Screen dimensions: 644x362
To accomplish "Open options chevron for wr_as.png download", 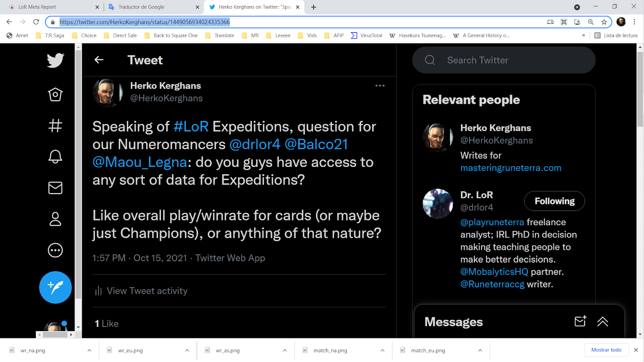I will (x=285, y=350).
